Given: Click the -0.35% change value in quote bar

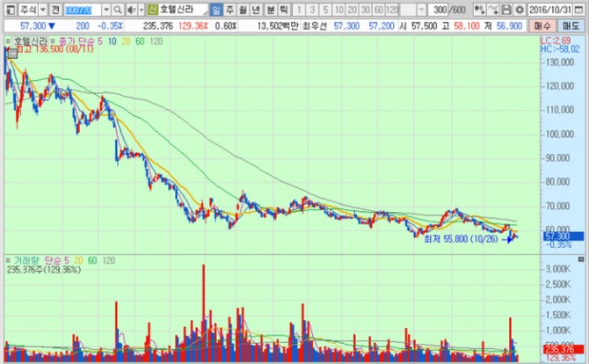Looking at the screenshot, I should (110, 25).
